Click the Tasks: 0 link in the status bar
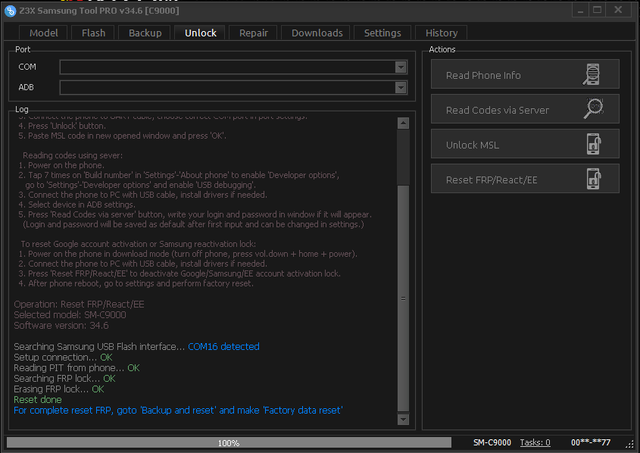The height and width of the screenshot is (453, 640). point(535,442)
